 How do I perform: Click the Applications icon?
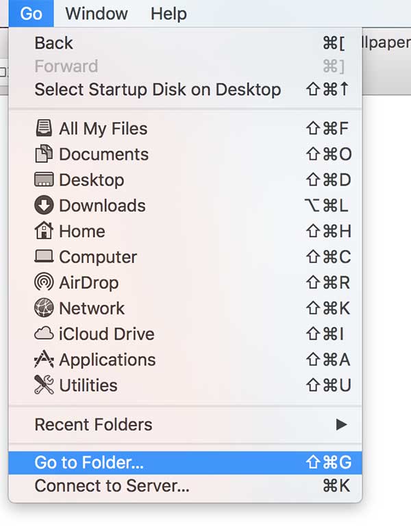point(43,359)
